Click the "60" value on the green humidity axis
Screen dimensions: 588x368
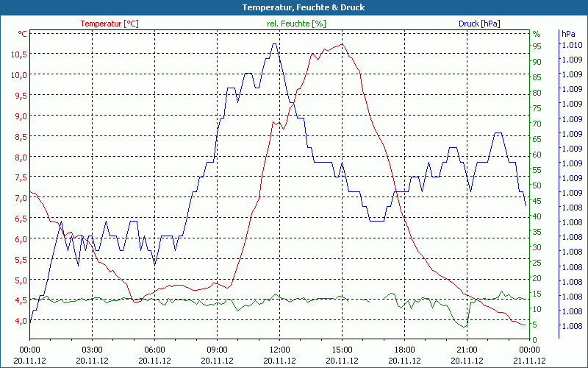click(537, 155)
